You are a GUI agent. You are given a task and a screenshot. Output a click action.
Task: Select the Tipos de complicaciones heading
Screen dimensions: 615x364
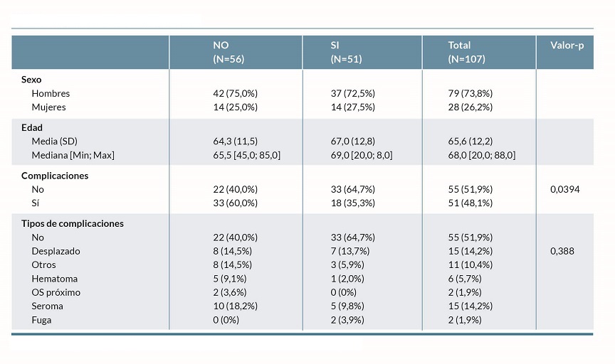pyautogui.click(x=73, y=223)
